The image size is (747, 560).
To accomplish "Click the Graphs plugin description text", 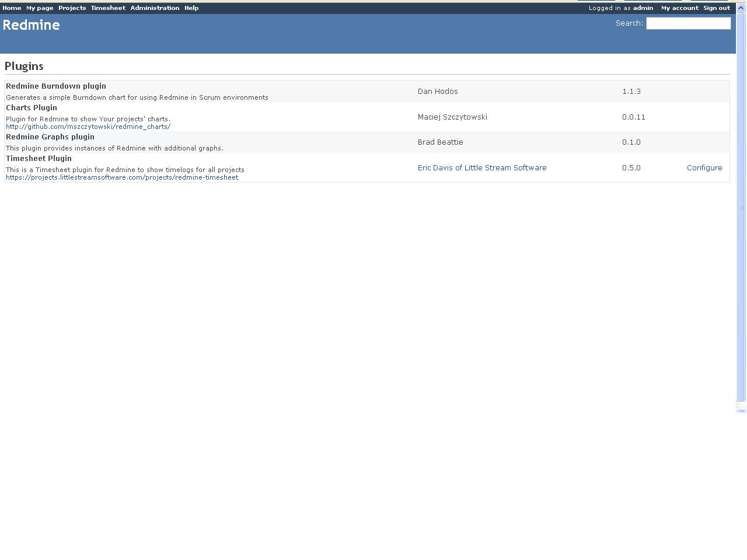I will tap(115, 148).
